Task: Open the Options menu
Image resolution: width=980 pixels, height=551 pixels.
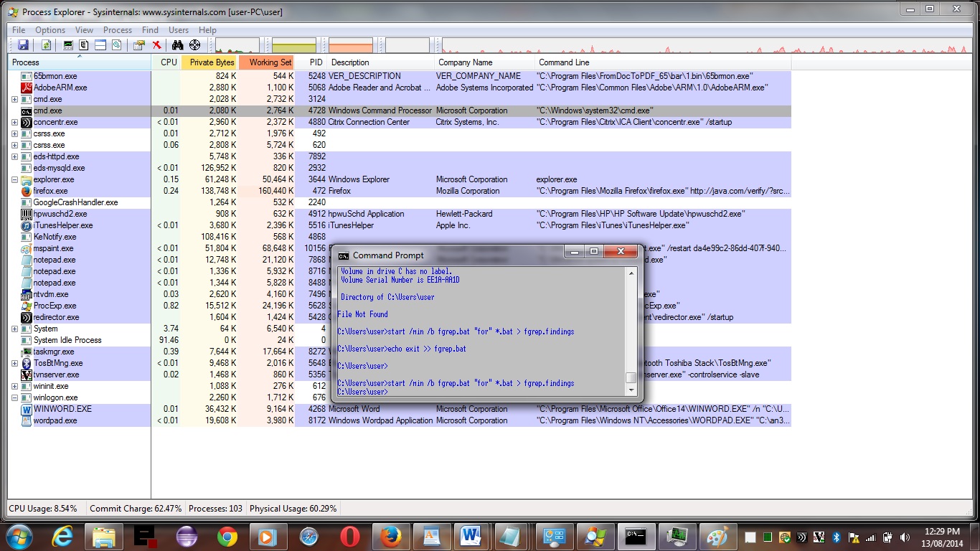Action: pyautogui.click(x=50, y=30)
